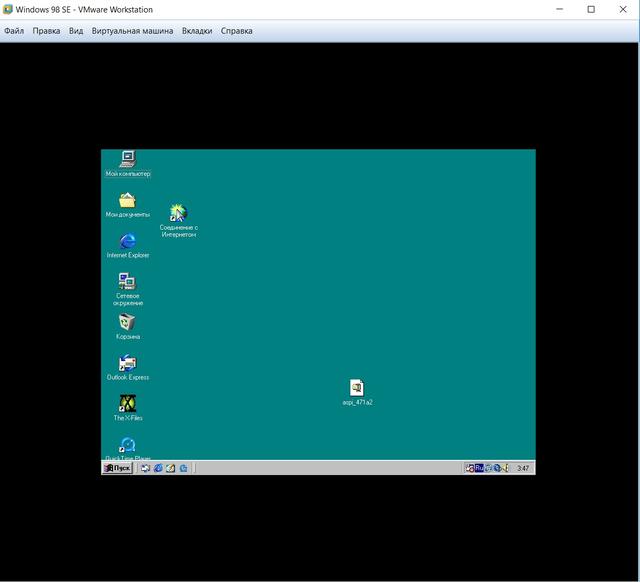Click the Ru language indicator in tray

pyautogui.click(x=479, y=468)
